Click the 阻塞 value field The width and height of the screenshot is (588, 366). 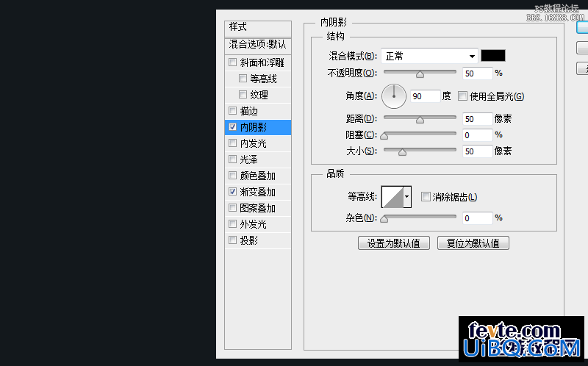tap(477, 135)
